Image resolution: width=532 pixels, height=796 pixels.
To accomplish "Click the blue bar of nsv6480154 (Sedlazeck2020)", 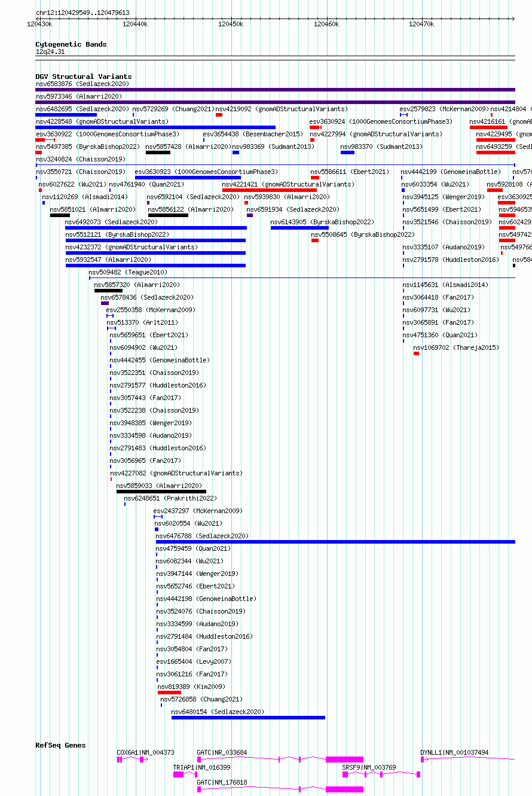I will tap(248, 718).
